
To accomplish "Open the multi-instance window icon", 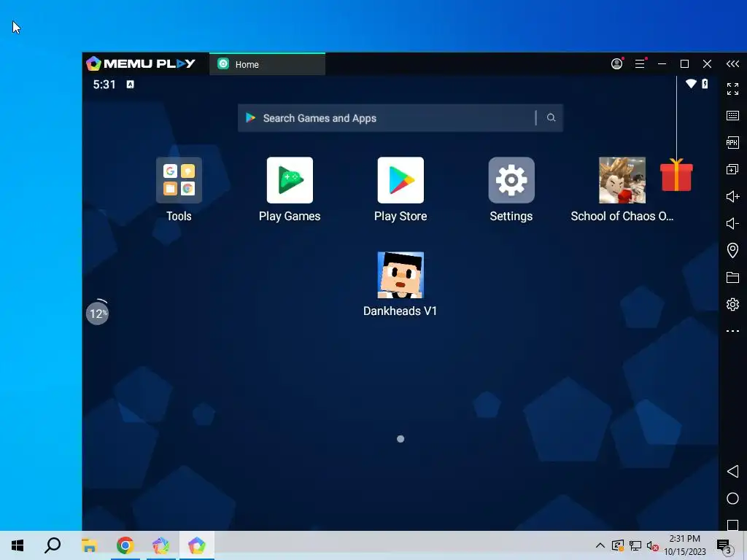I will [732, 169].
